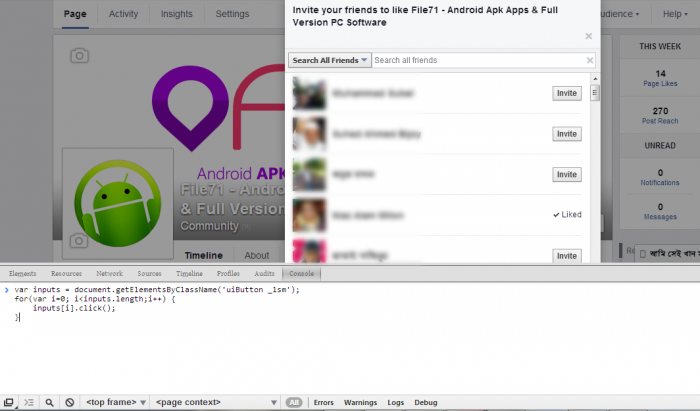This screenshot has width=700, height=411.
Task: Expand the Audience dropdown menu
Action: [x=620, y=14]
